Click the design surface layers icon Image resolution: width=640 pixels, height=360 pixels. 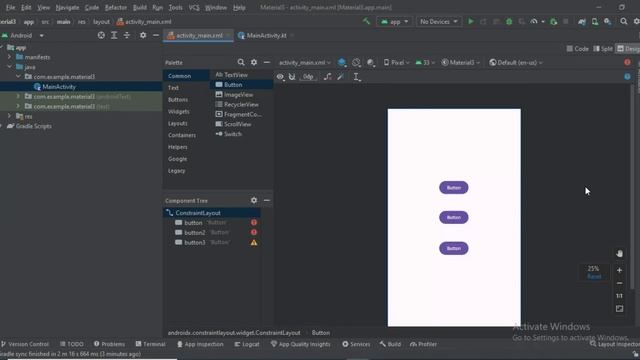coord(342,62)
